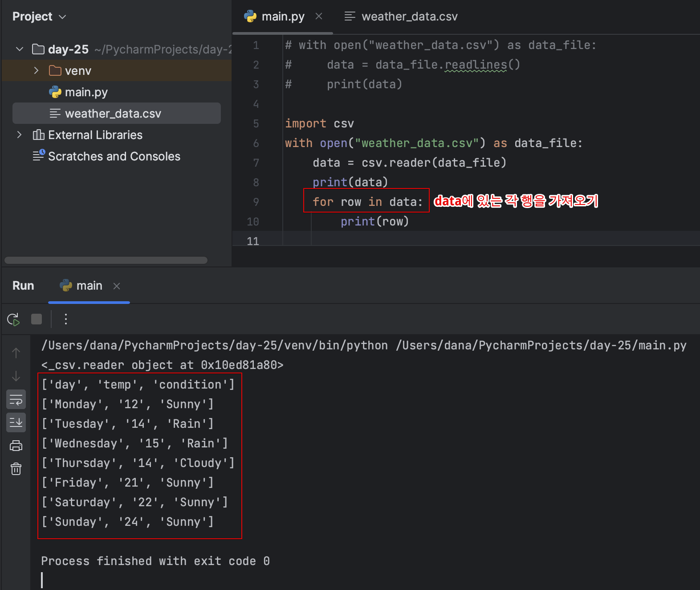Open the venv python interpreter path link
700x590 pixels.
(215, 345)
